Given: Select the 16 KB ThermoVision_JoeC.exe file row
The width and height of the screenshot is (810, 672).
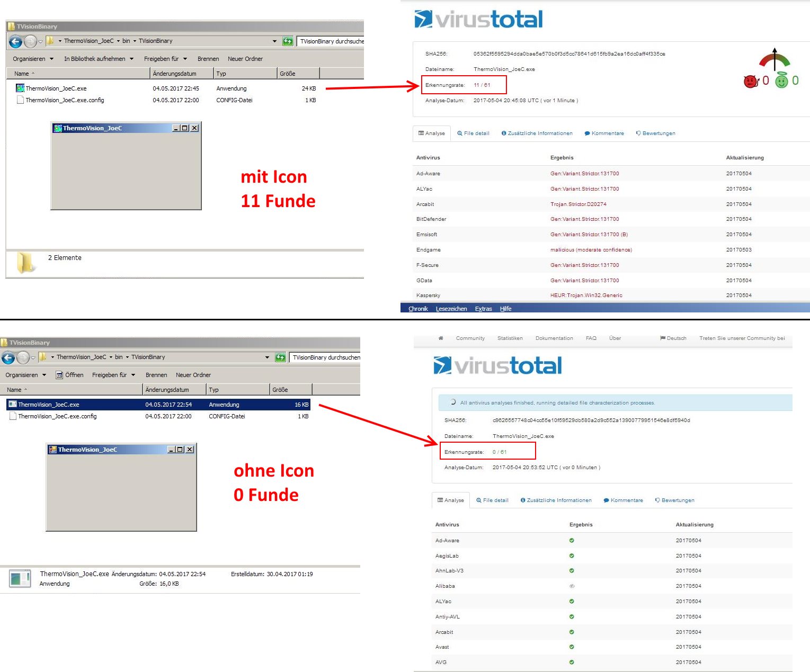Looking at the screenshot, I should 158,405.
